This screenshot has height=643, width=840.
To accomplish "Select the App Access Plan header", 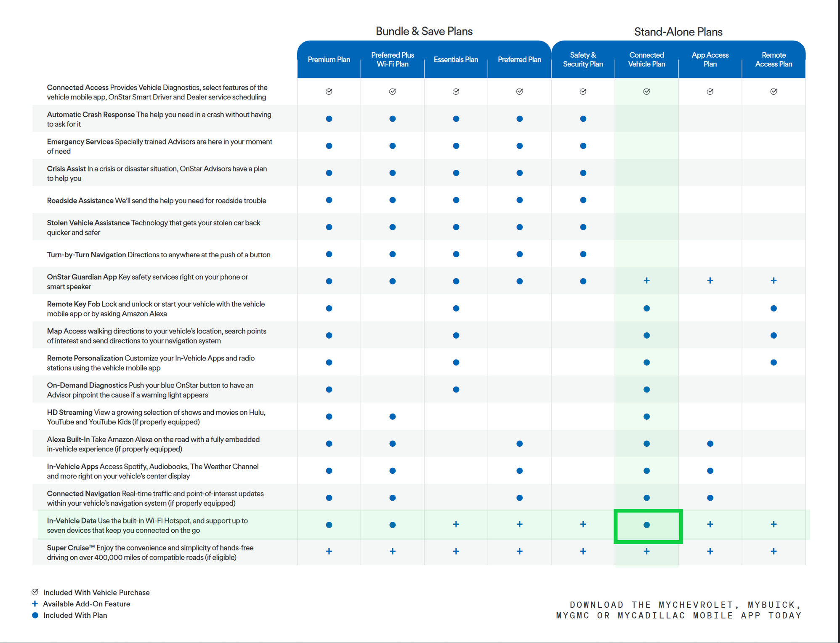I will click(710, 60).
